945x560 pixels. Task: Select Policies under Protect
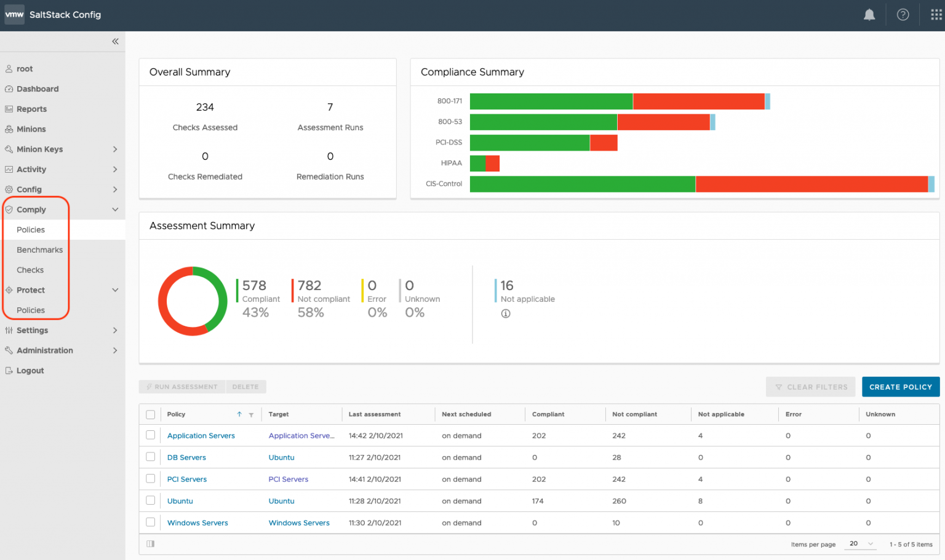point(31,310)
